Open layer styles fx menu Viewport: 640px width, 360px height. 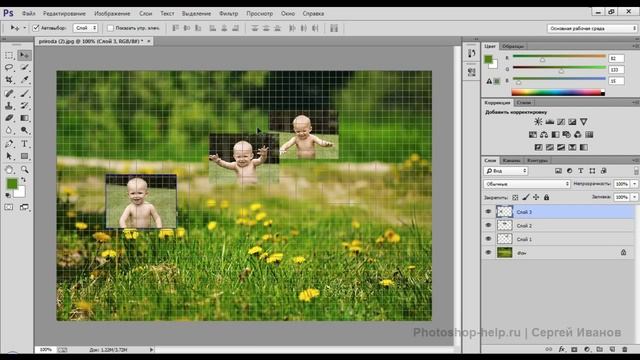562,349
